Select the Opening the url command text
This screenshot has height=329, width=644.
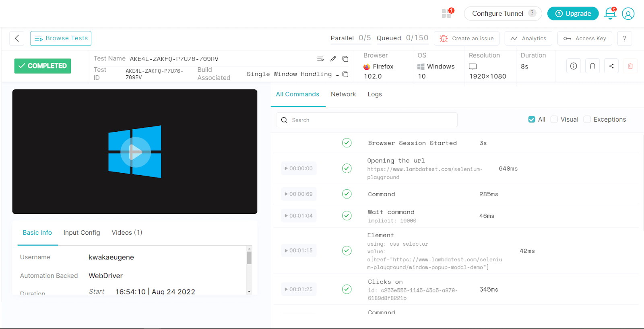pyautogui.click(x=396, y=161)
